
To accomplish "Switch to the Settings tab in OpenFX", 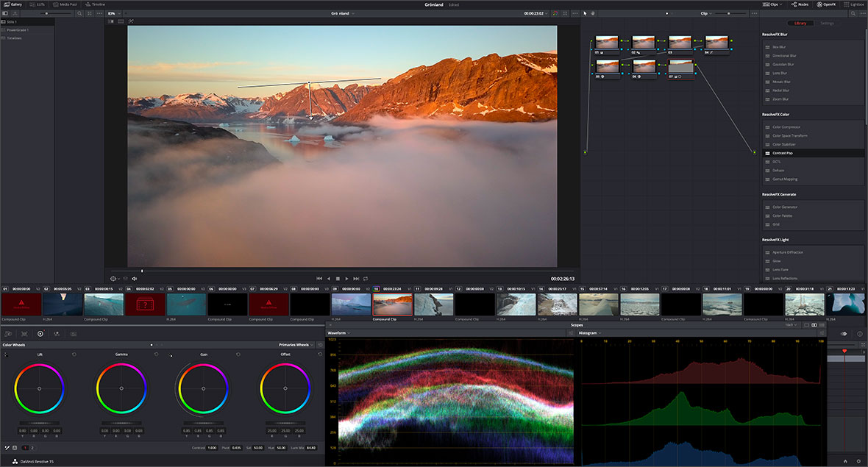I will point(828,23).
